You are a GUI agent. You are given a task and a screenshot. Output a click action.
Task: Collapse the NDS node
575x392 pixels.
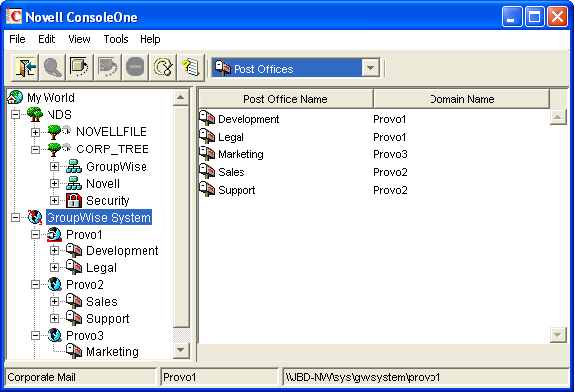point(15,115)
